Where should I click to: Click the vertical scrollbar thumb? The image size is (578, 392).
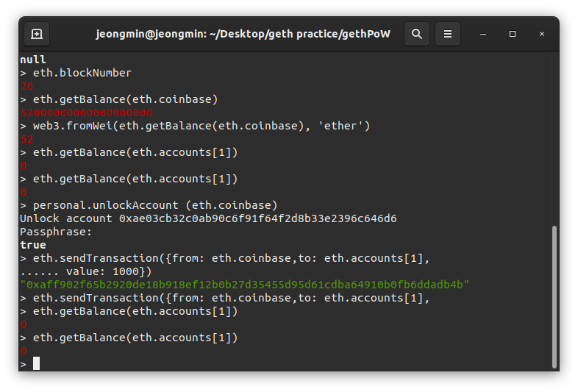(554, 294)
